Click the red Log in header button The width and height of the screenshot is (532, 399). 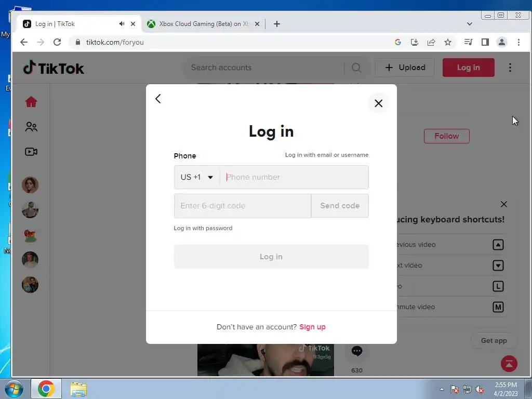click(x=468, y=68)
